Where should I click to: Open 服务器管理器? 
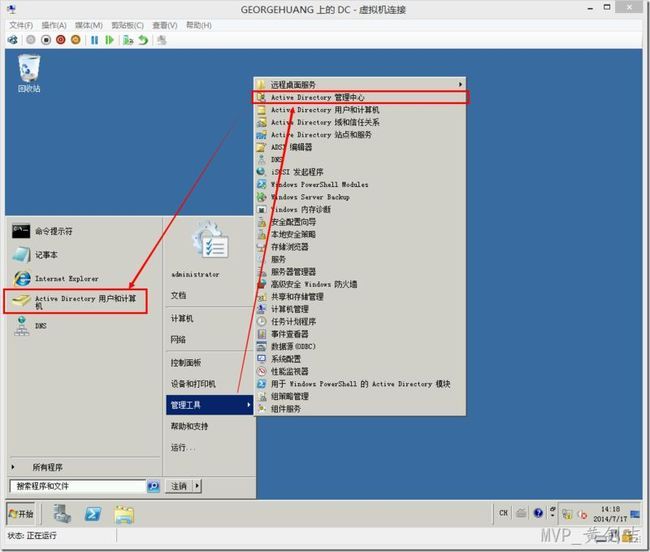(360, 272)
